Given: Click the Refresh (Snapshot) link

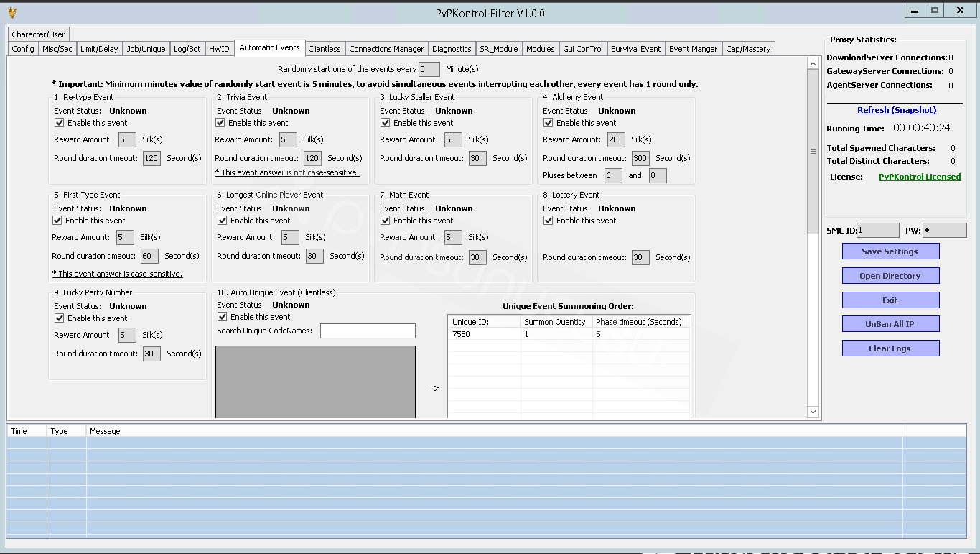Looking at the screenshot, I should pos(897,110).
